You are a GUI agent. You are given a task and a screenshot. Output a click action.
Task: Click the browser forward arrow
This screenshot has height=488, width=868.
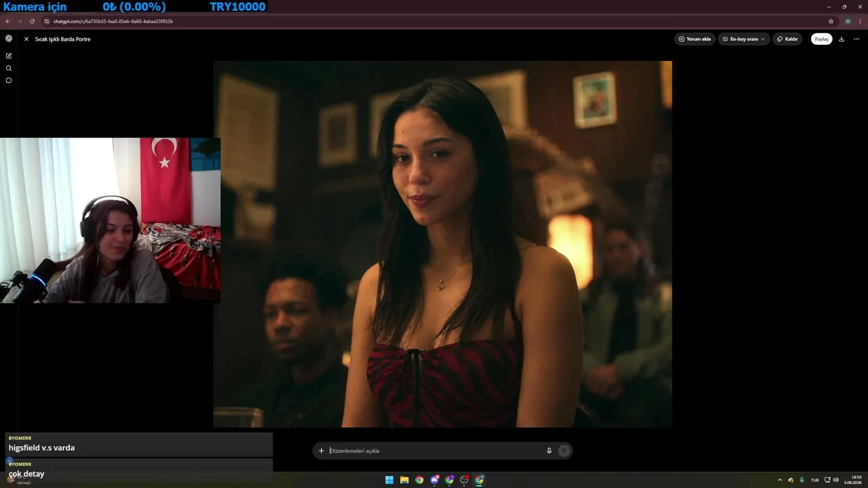[20, 21]
